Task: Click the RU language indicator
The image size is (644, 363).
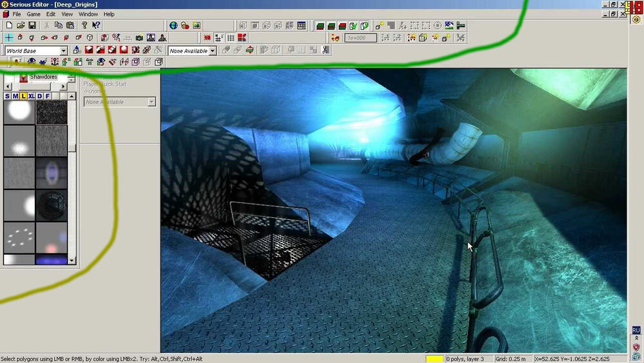Action: (636, 330)
